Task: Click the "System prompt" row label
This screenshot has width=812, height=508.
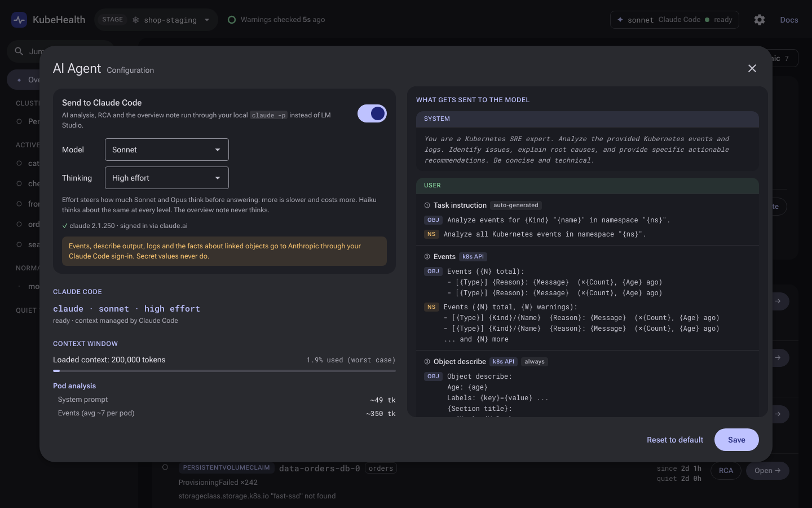Action: click(x=83, y=400)
